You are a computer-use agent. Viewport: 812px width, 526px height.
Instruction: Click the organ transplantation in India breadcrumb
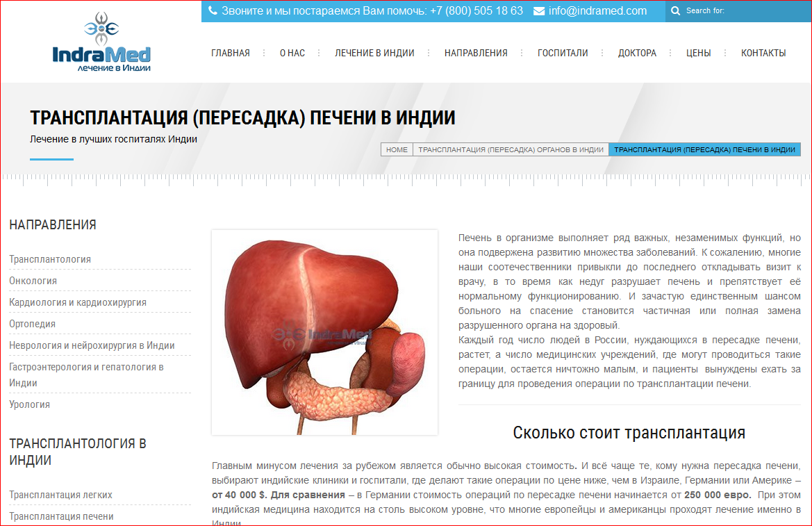point(511,149)
